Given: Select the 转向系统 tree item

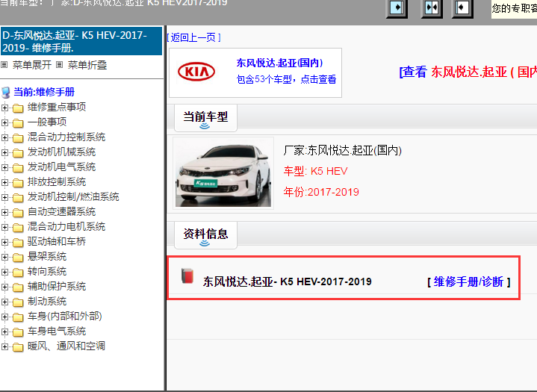Looking at the screenshot, I should [47, 272].
